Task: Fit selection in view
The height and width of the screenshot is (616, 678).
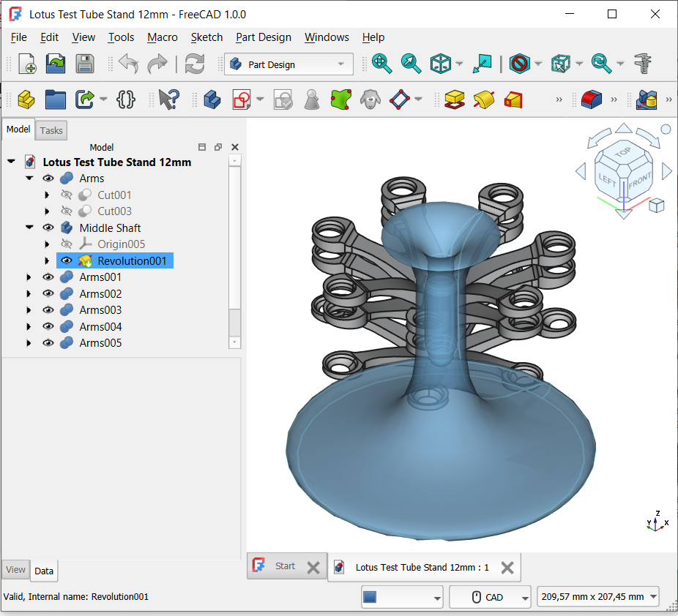Action: pyautogui.click(x=411, y=64)
